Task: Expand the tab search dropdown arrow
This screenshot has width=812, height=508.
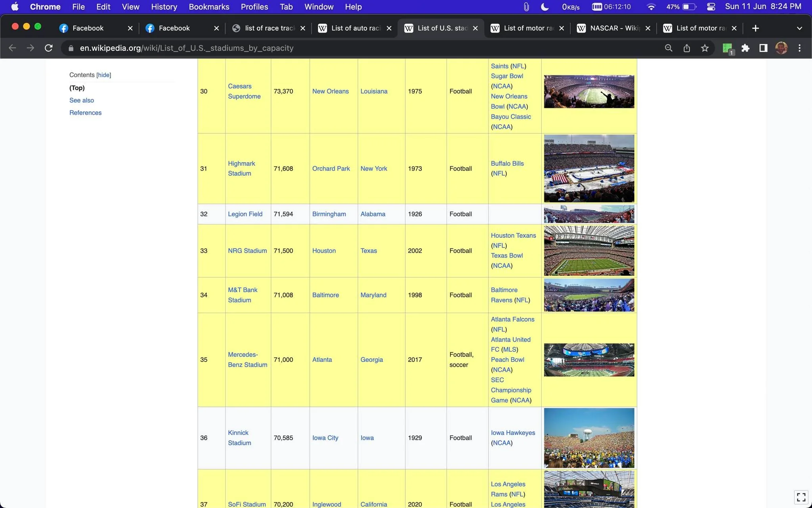Action: click(799, 28)
